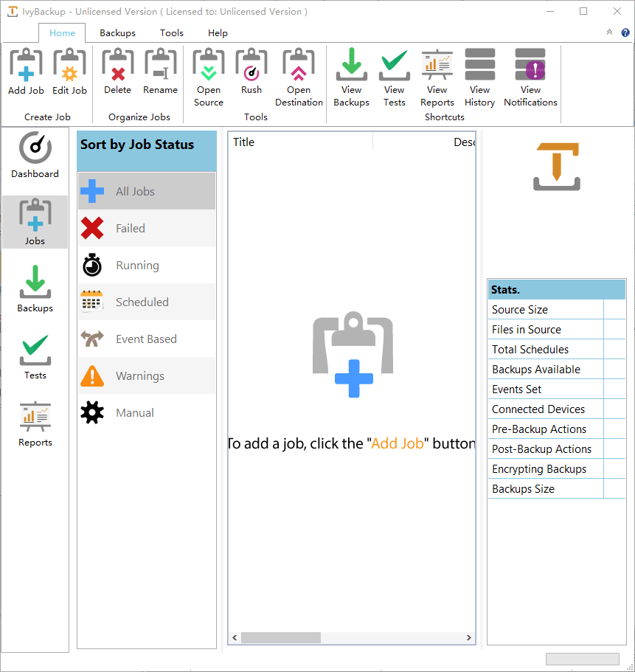Click the IvyBackup title bar app icon

point(13,12)
